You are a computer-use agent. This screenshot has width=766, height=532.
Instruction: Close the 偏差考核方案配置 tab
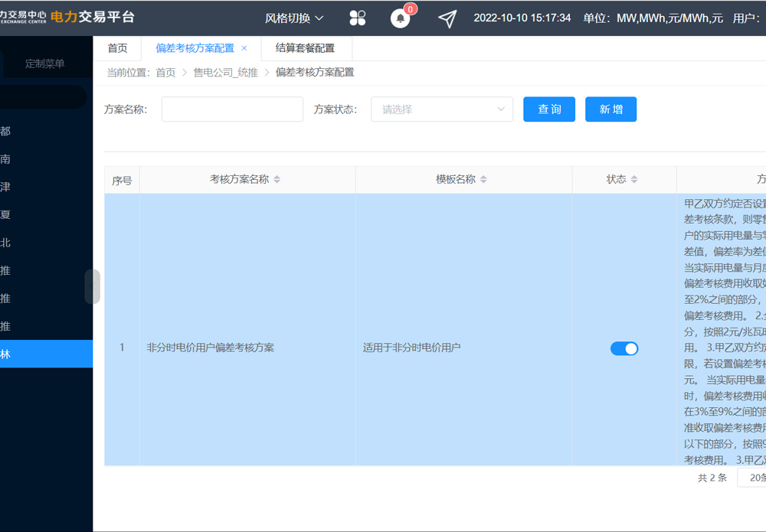coord(244,47)
